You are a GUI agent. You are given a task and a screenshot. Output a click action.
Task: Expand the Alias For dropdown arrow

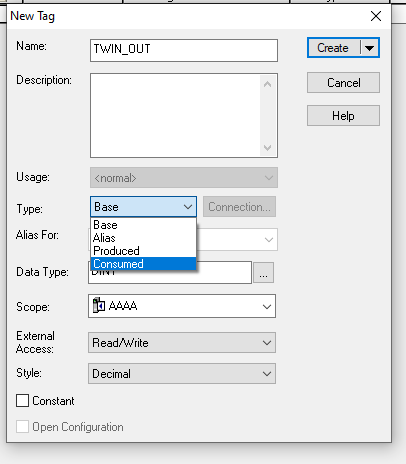[x=269, y=239]
